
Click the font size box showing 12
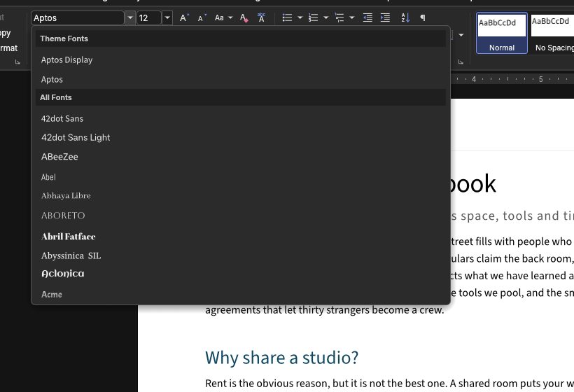point(149,18)
